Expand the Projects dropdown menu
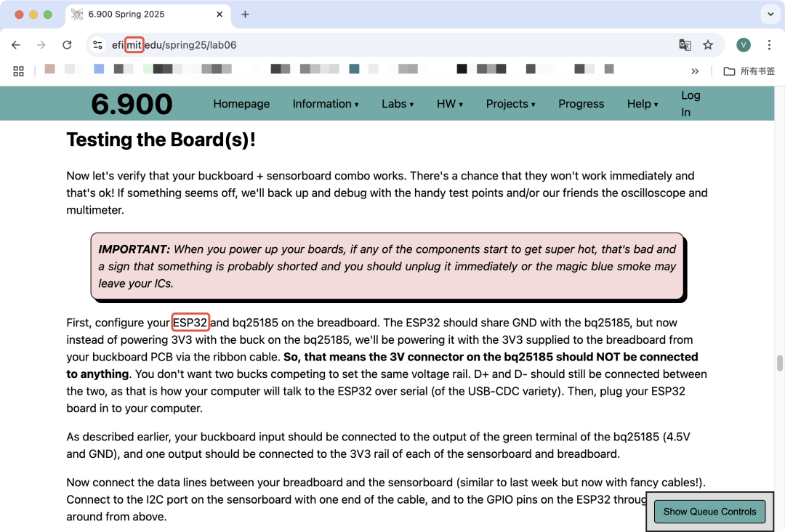The image size is (785, 532). point(511,104)
